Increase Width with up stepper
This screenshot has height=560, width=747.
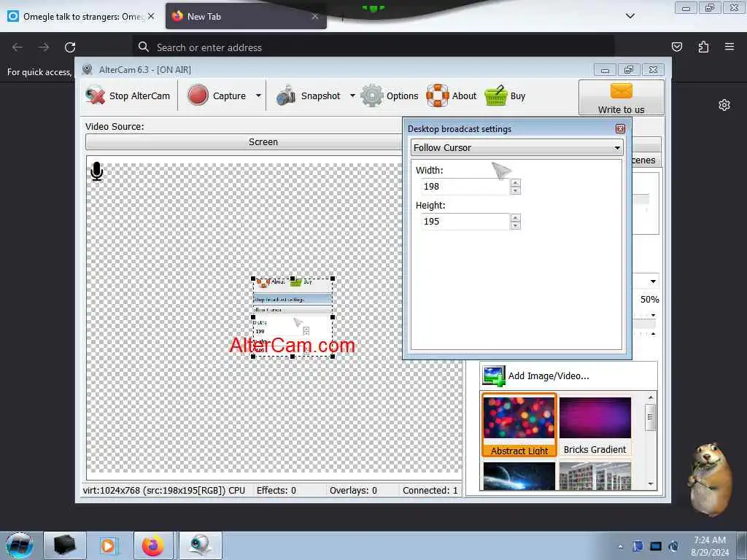(x=516, y=182)
